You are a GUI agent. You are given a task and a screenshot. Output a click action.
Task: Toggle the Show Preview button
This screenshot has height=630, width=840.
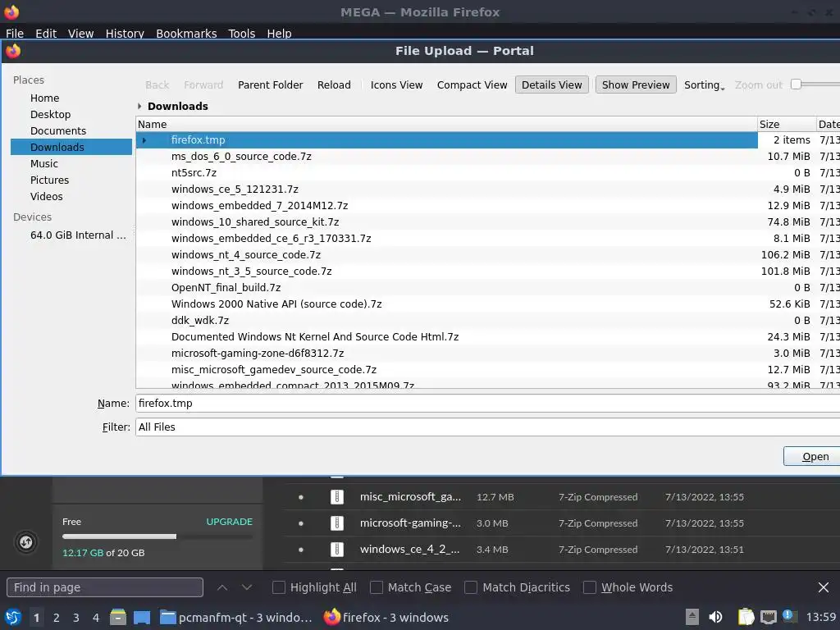click(636, 84)
